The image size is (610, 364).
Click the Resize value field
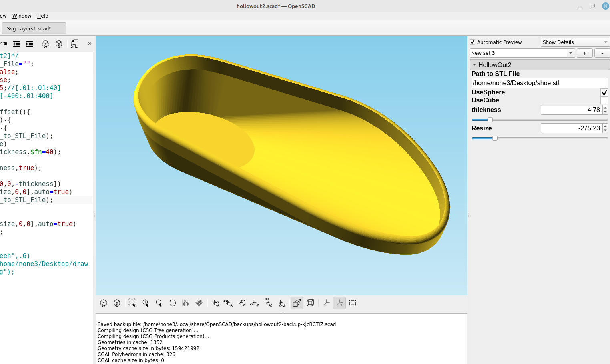tap(571, 128)
